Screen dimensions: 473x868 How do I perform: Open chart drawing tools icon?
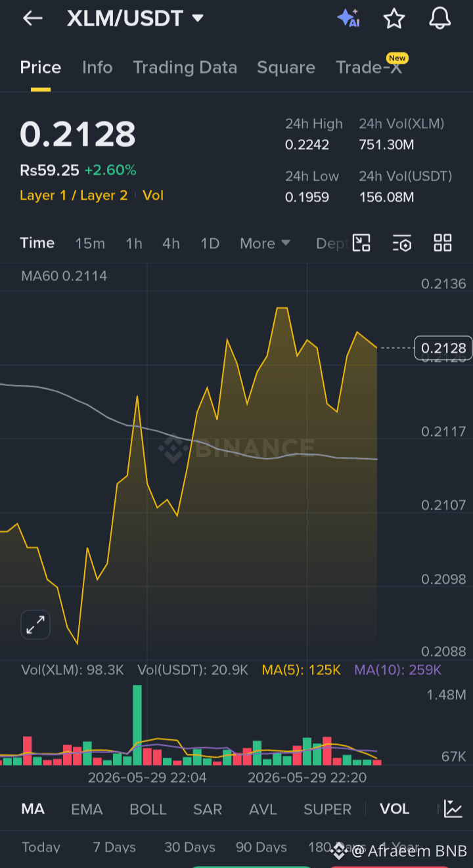pos(362,243)
